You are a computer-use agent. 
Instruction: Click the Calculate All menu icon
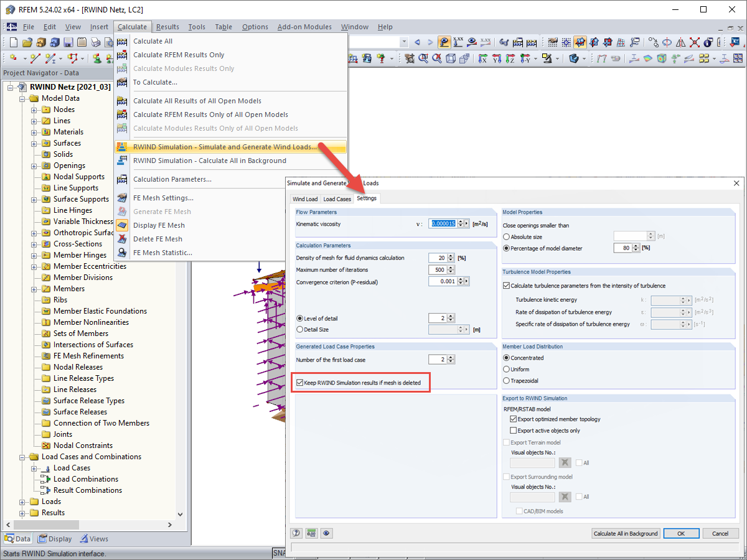coord(122,41)
